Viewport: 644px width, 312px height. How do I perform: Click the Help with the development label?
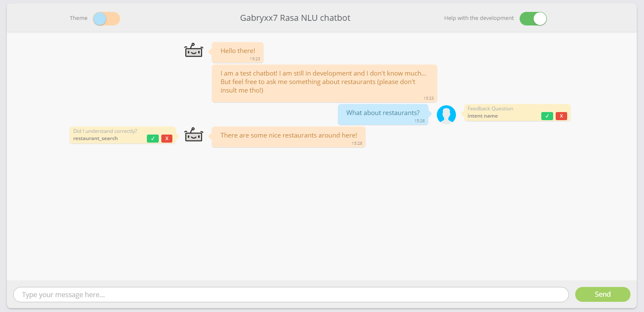(479, 18)
